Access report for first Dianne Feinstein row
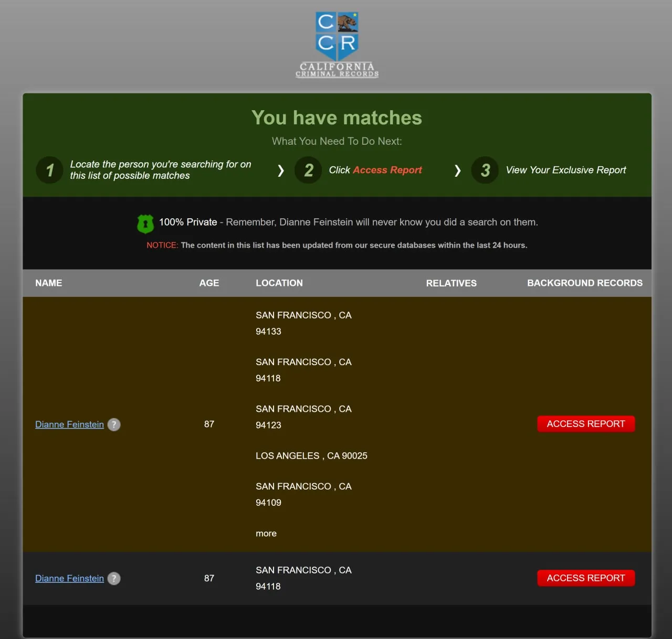The image size is (672, 639). (586, 424)
